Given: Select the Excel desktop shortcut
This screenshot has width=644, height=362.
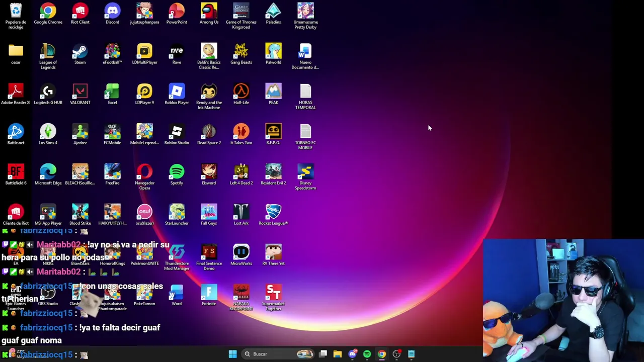Looking at the screenshot, I should point(112,94).
